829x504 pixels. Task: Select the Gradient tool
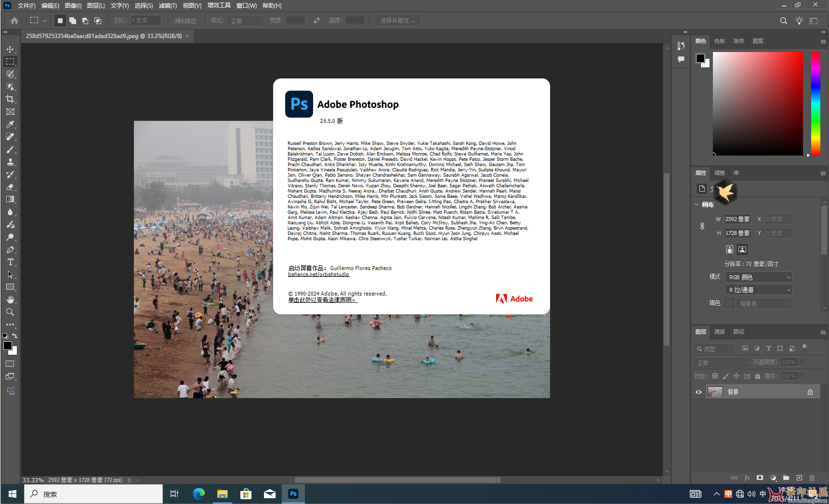coord(10,199)
